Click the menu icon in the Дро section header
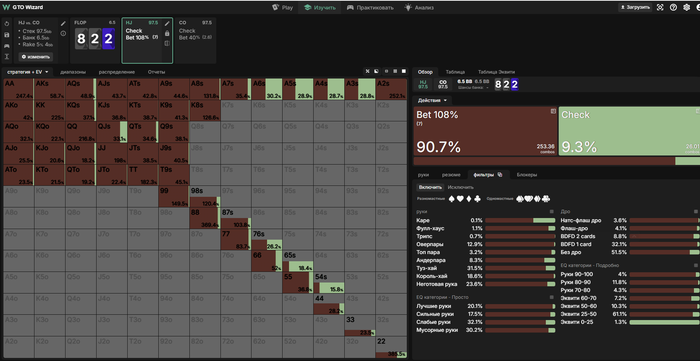Screen dimensions: 700x361 pyautogui.click(x=697, y=212)
